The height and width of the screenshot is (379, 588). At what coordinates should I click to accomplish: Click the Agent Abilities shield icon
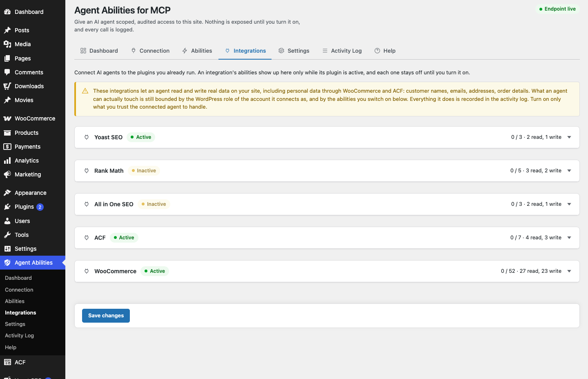click(x=7, y=263)
